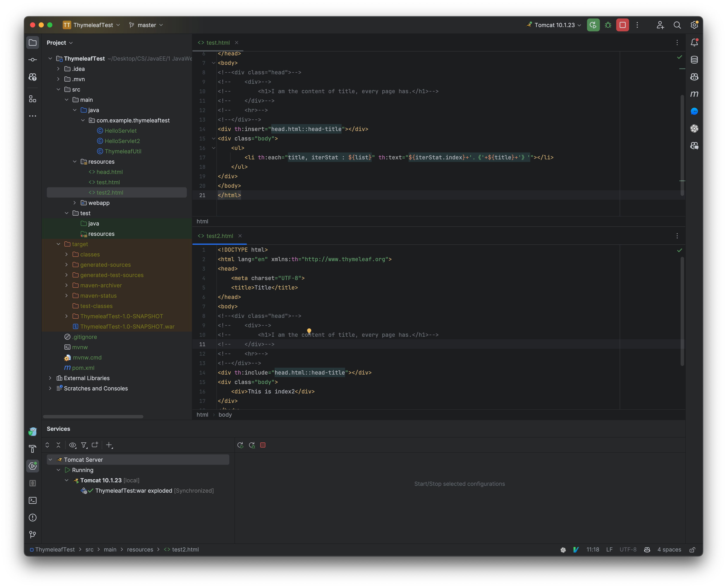Open the Database tool window icon
The image size is (727, 588).
[695, 60]
